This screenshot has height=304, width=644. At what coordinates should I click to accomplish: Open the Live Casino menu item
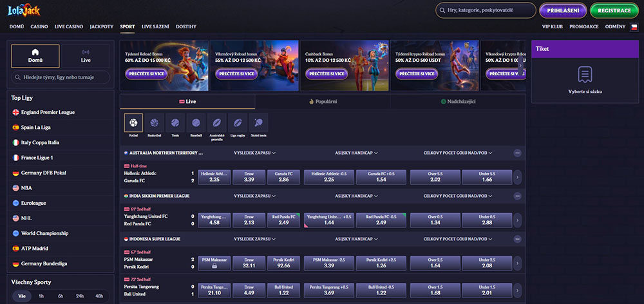pos(69,26)
